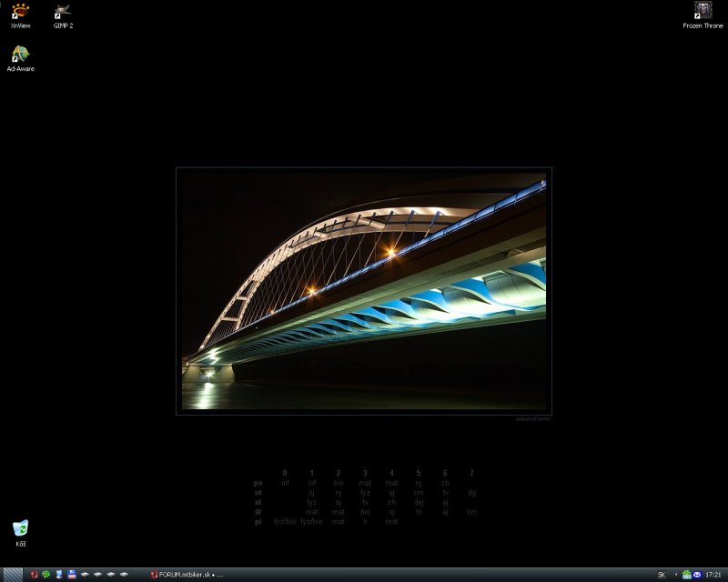Select the Kôš recycle bin icon

pos(20,530)
